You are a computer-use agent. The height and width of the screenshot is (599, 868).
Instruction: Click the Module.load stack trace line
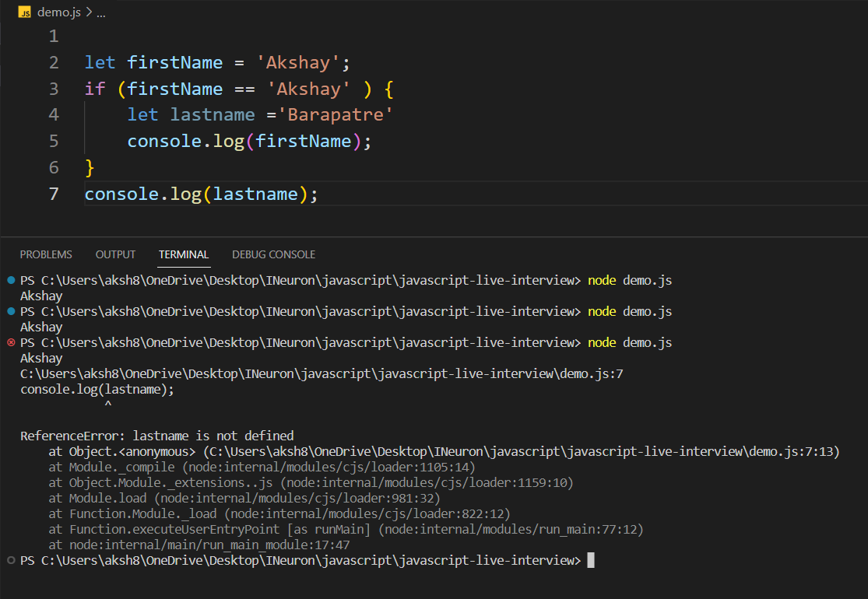(244, 499)
